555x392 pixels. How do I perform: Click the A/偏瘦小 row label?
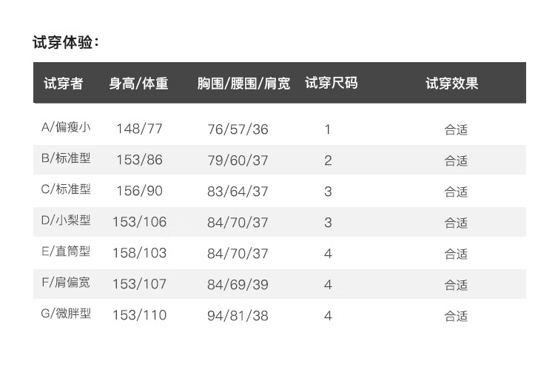(x=66, y=127)
